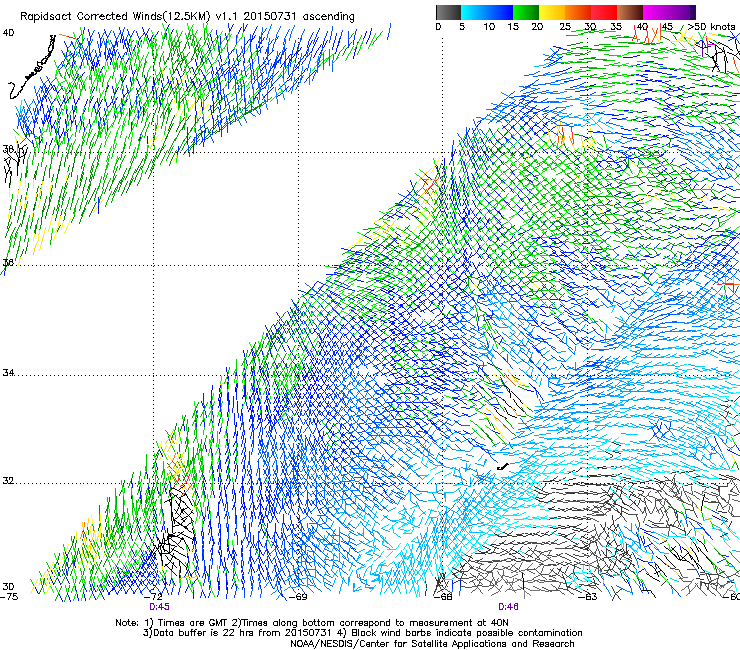Click the NOAA/NESDIS Center credit line
Viewport: 740px width, 650px height.
[432, 644]
